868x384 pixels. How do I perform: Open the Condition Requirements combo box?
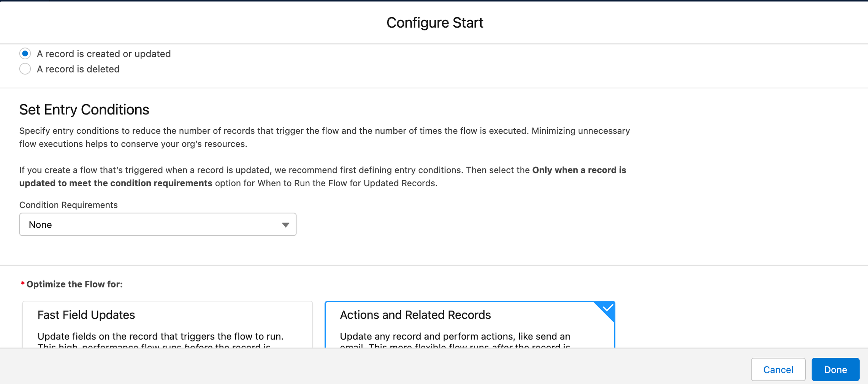(x=157, y=225)
